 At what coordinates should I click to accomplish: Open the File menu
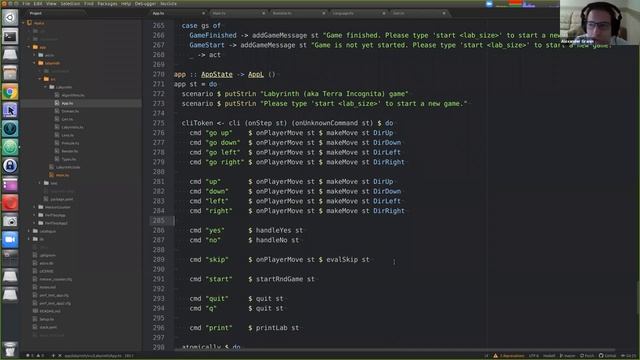coord(27,4)
